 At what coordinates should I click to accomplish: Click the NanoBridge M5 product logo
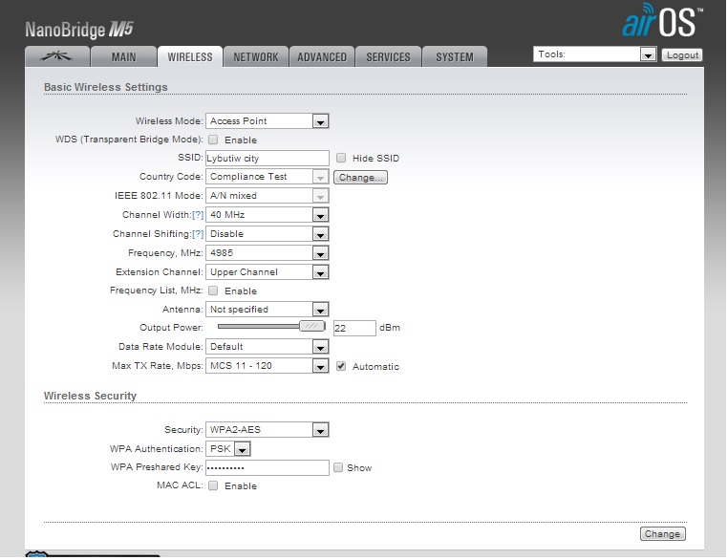79,30
